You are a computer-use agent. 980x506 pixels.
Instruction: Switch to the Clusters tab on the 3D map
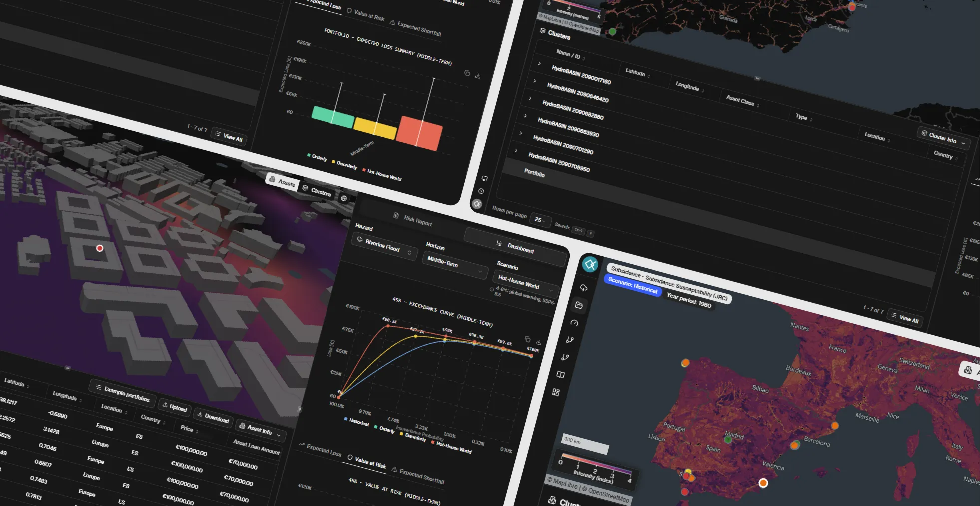tap(320, 194)
